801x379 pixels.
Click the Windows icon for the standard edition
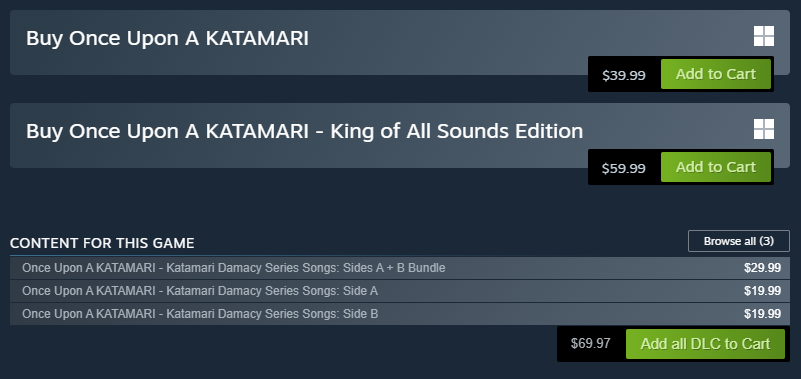(764, 36)
